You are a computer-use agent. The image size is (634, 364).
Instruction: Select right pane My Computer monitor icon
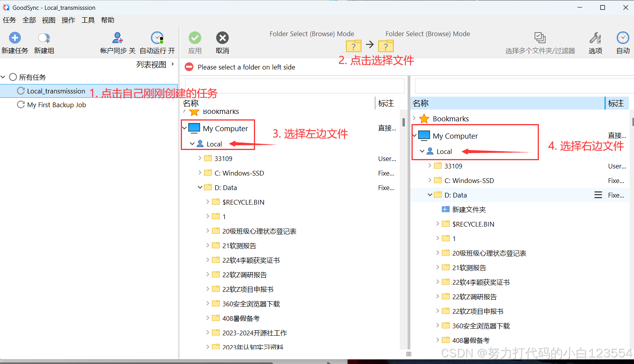pyautogui.click(x=424, y=135)
